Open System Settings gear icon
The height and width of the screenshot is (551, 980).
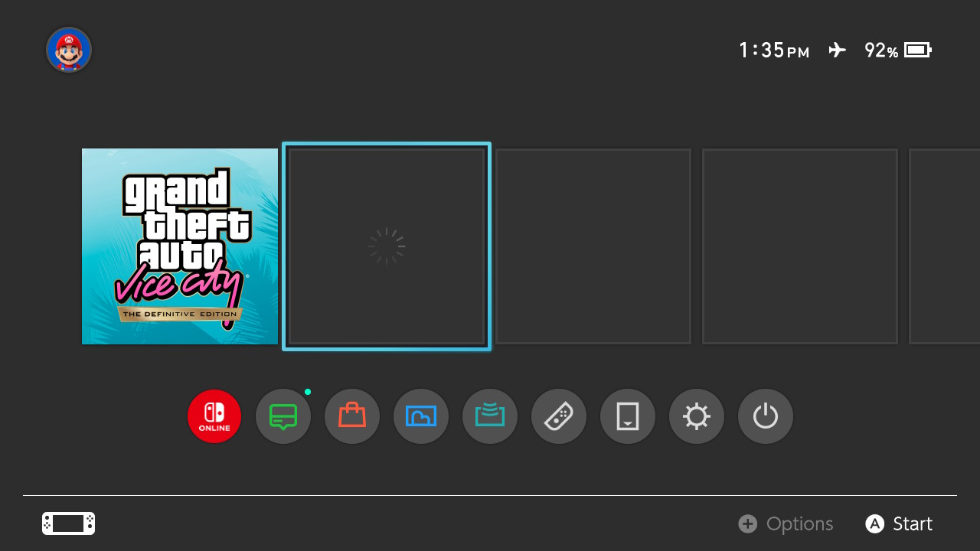tap(697, 416)
